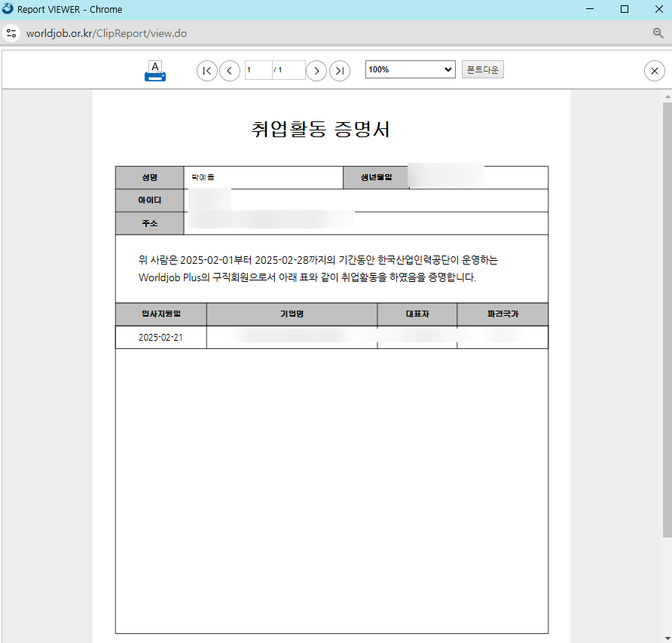Click the current page number field
This screenshot has height=643, width=672.
pyautogui.click(x=258, y=70)
